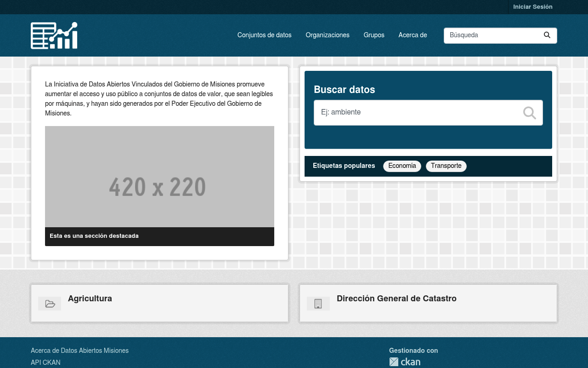Click the Iniciativa de Datos Abiertos paragraph
This screenshot has width=588, height=368.
click(x=159, y=98)
